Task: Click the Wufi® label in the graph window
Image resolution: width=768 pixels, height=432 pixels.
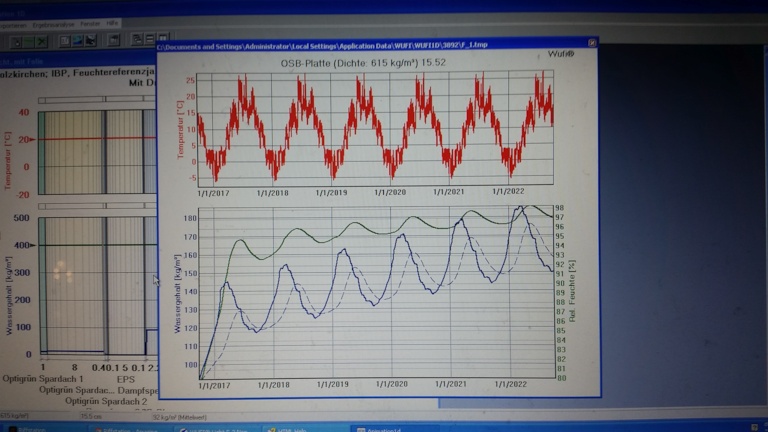Action: coord(562,54)
